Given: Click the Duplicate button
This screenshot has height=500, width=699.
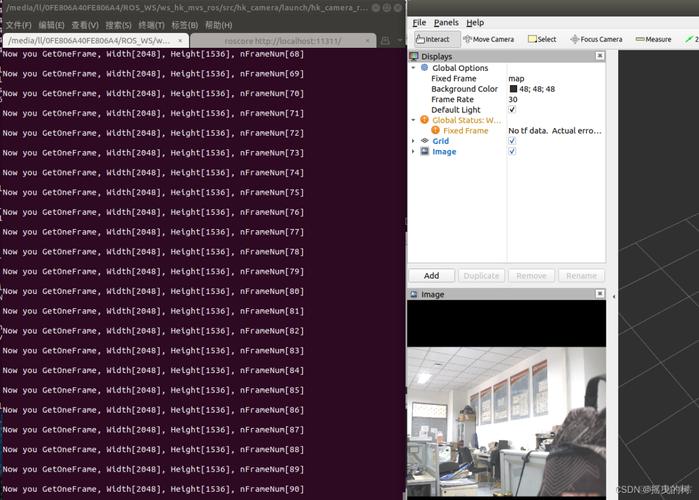Looking at the screenshot, I should click(x=481, y=276).
